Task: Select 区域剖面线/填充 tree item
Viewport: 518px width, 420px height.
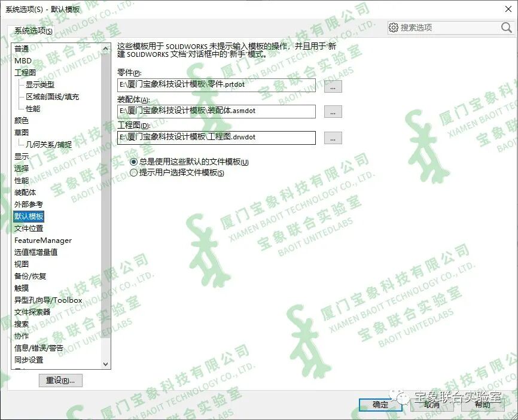Action: [53, 97]
